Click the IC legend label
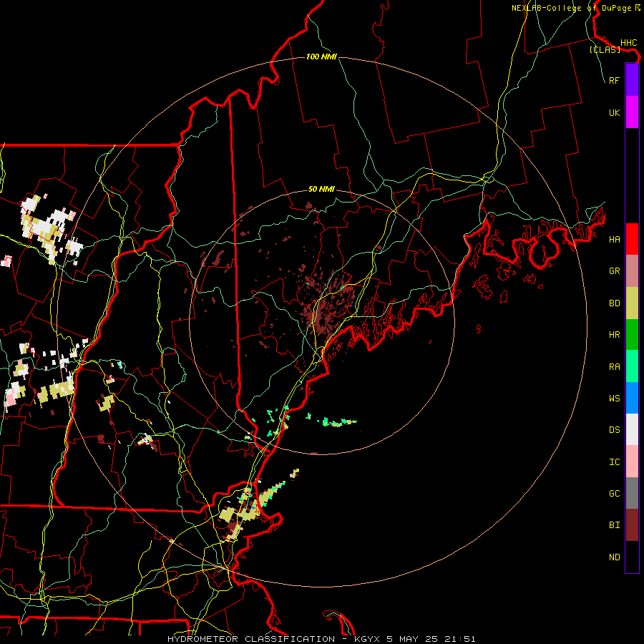 (x=614, y=462)
